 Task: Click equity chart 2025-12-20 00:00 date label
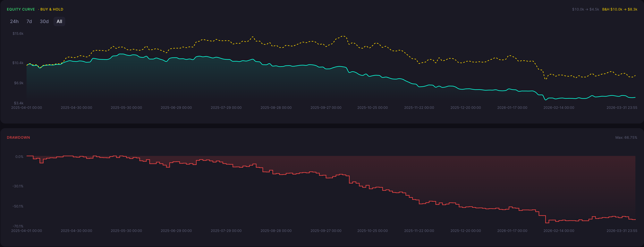[465, 108]
